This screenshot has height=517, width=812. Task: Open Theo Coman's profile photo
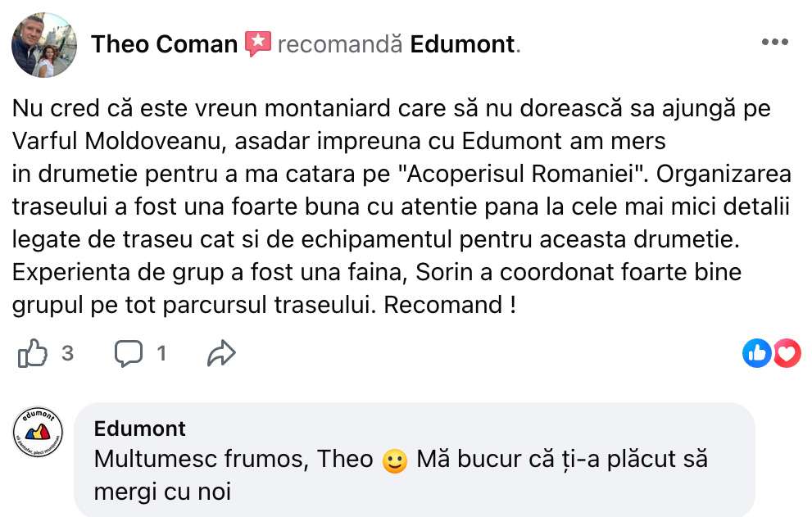[x=44, y=45]
